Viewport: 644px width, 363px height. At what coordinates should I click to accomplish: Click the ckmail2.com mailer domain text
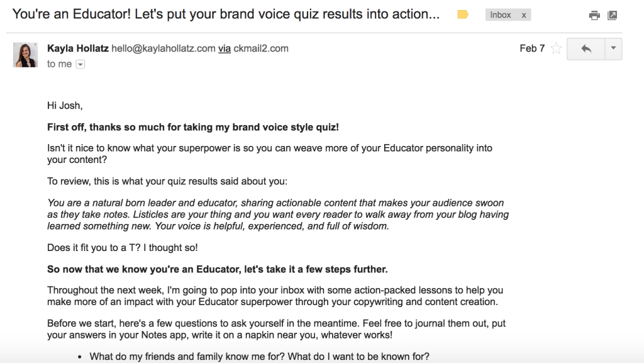(x=261, y=48)
